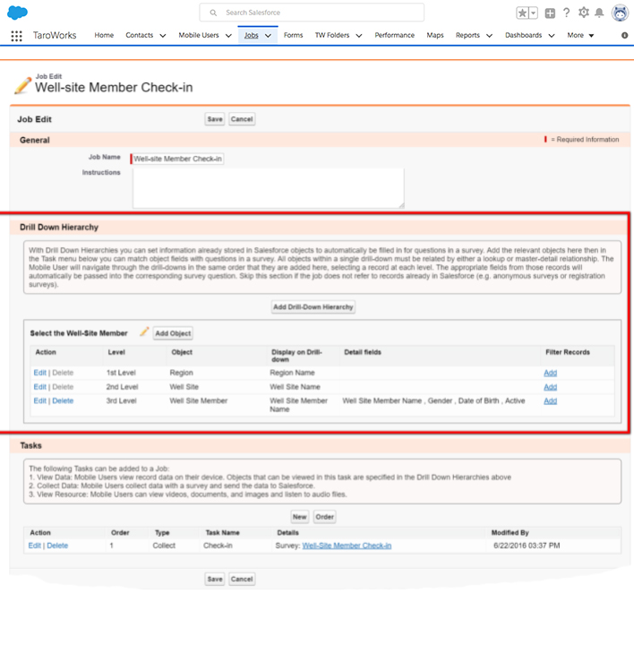Open the Global Actions plus icon
Viewport: 634px width, 672px height.
550,13
